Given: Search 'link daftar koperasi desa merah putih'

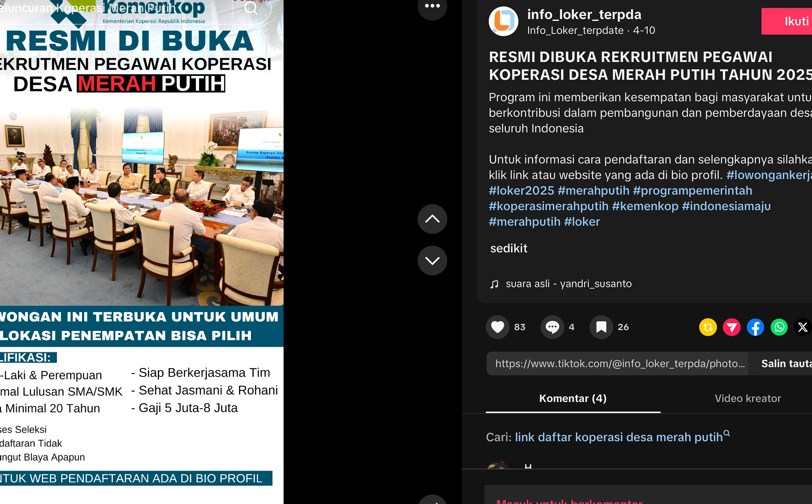Looking at the screenshot, I should [x=622, y=437].
